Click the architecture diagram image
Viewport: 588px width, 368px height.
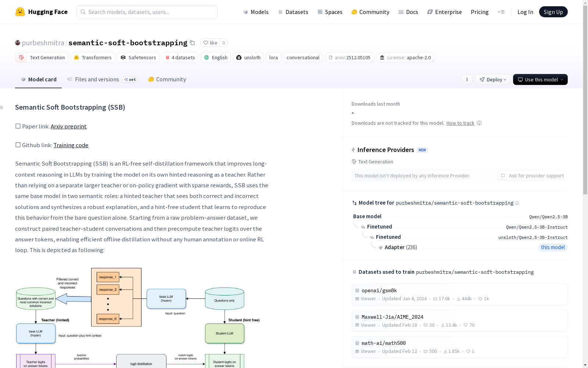click(x=137, y=318)
